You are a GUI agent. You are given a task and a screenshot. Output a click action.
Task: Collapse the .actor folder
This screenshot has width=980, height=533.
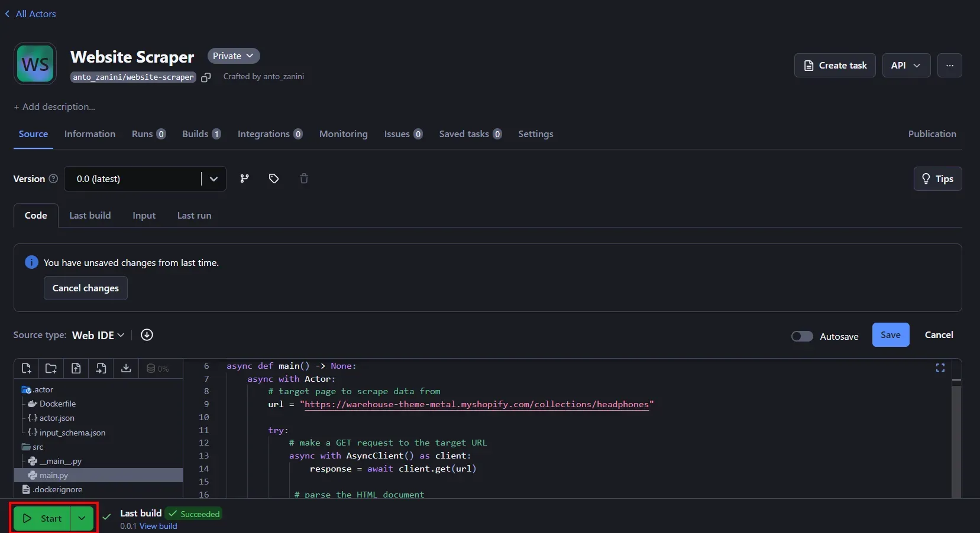coord(37,389)
